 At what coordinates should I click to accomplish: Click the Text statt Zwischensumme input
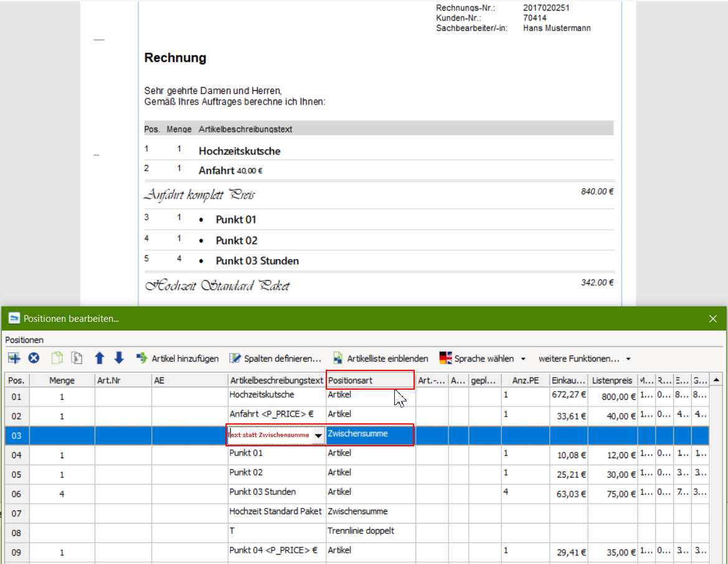269,435
